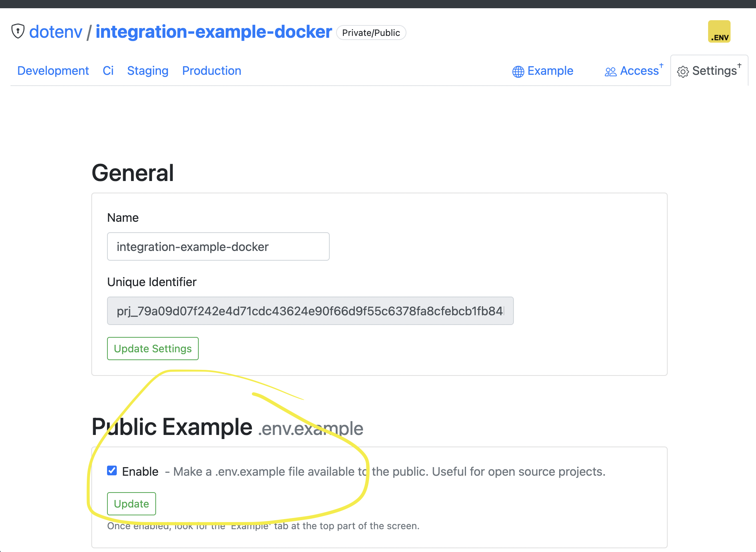756x552 pixels.
Task: Focus the project Name input field
Action: click(x=218, y=247)
